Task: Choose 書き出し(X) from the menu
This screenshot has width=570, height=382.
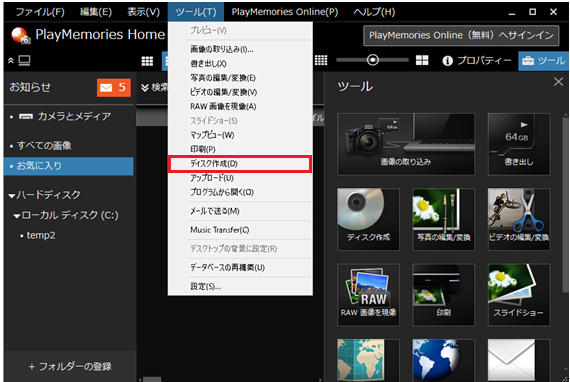Action: click(x=240, y=64)
